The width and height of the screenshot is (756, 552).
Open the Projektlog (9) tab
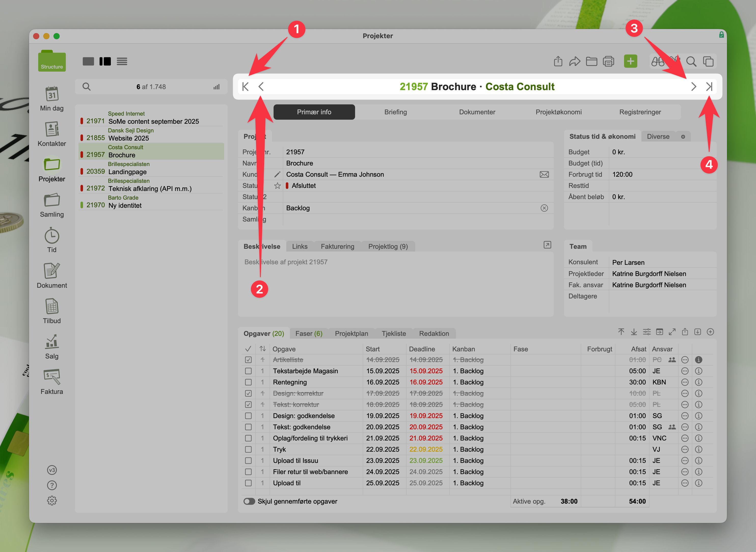click(x=388, y=247)
